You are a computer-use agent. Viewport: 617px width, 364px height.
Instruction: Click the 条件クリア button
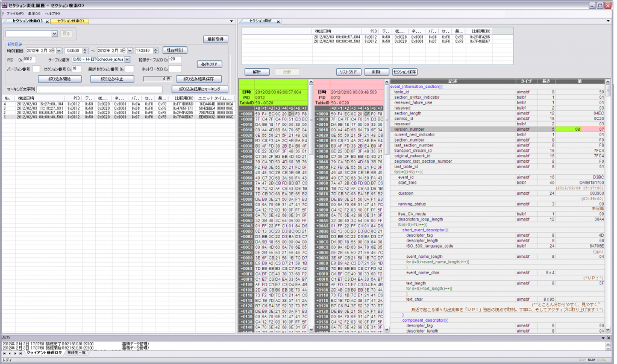pyautogui.click(x=209, y=64)
